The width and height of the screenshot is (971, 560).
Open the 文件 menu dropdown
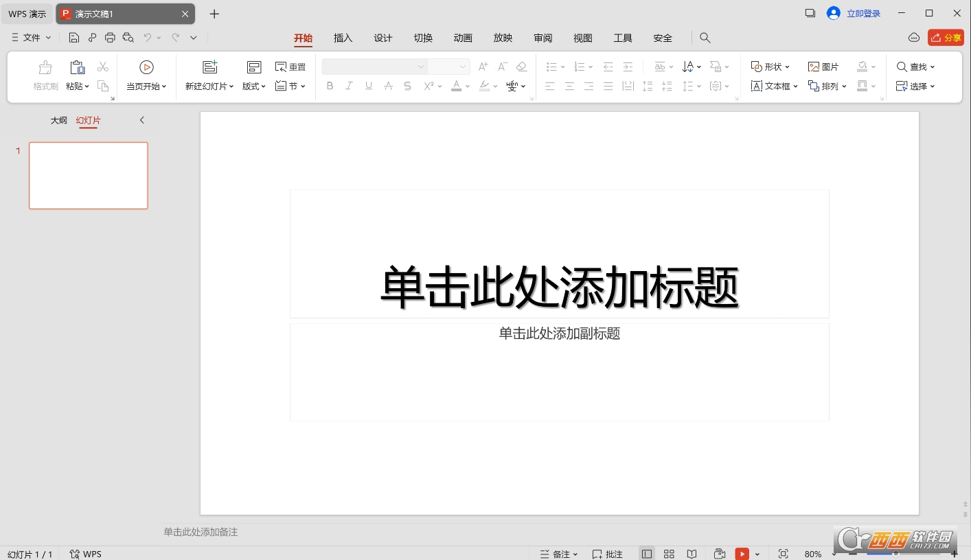pos(32,38)
